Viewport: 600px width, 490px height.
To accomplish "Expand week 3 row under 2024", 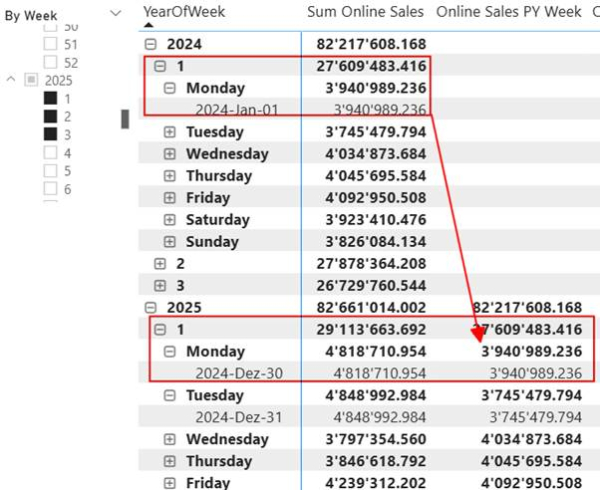I will tap(160, 286).
